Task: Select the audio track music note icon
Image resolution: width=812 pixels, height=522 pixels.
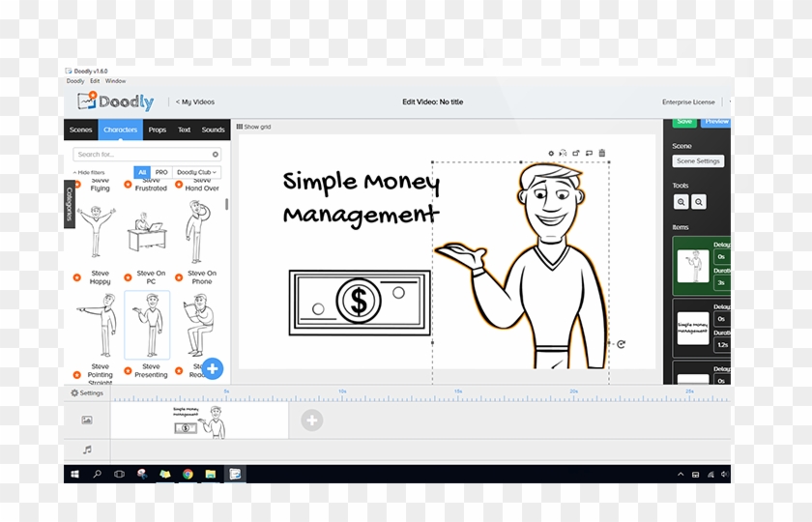Action: pyautogui.click(x=87, y=449)
